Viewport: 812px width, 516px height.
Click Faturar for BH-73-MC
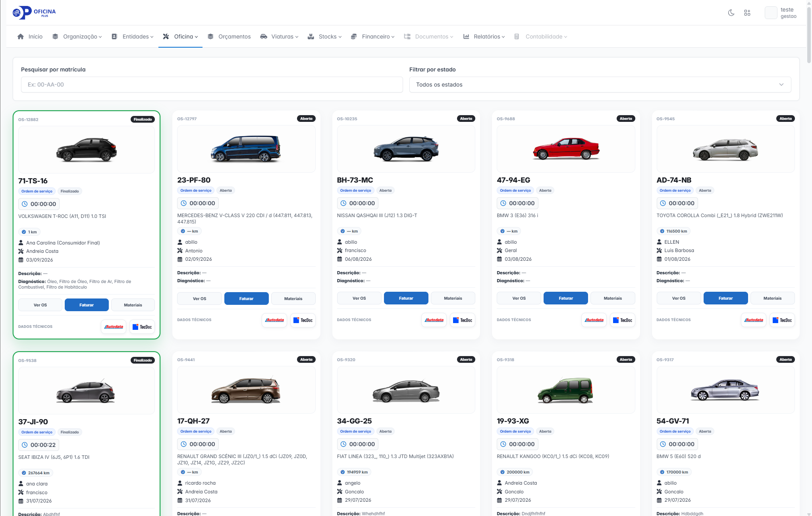pyautogui.click(x=406, y=298)
